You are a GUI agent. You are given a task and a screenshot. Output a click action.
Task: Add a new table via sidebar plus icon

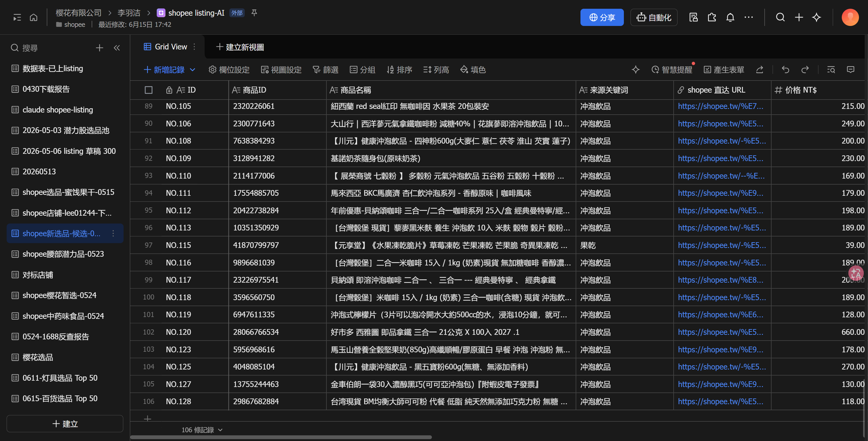coord(99,48)
